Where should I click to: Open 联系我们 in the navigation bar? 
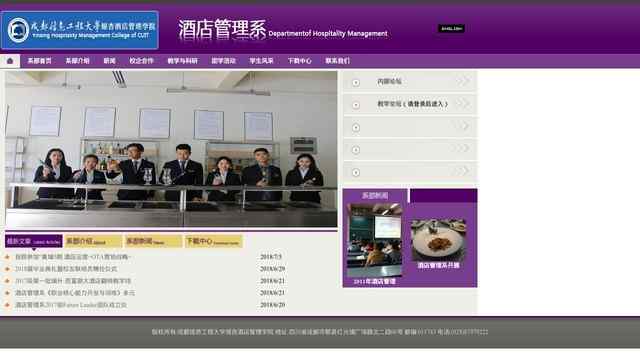tap(337, 61)
